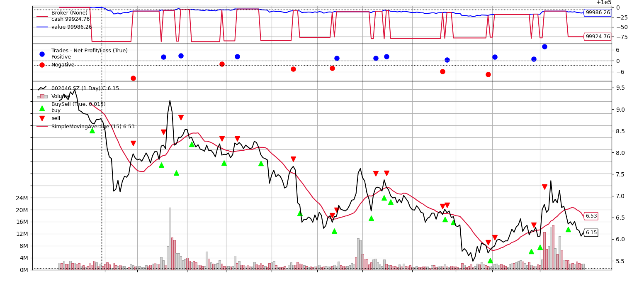Select the 'value 99986.26' legend label

(x=72, y=27)
